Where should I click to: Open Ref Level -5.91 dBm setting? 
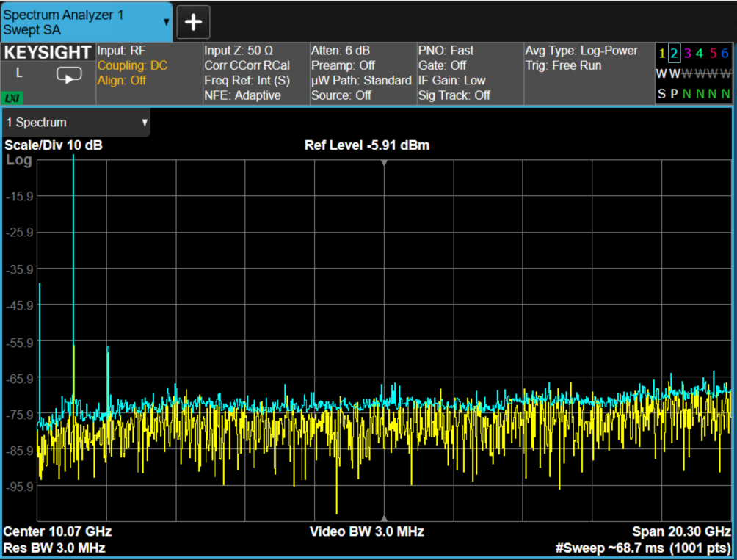[x=367, y=145]
